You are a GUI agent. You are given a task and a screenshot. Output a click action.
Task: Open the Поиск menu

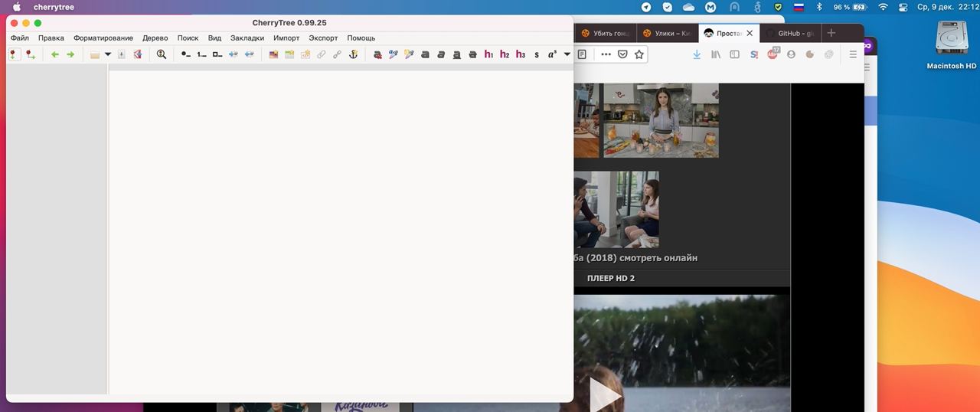188,38
